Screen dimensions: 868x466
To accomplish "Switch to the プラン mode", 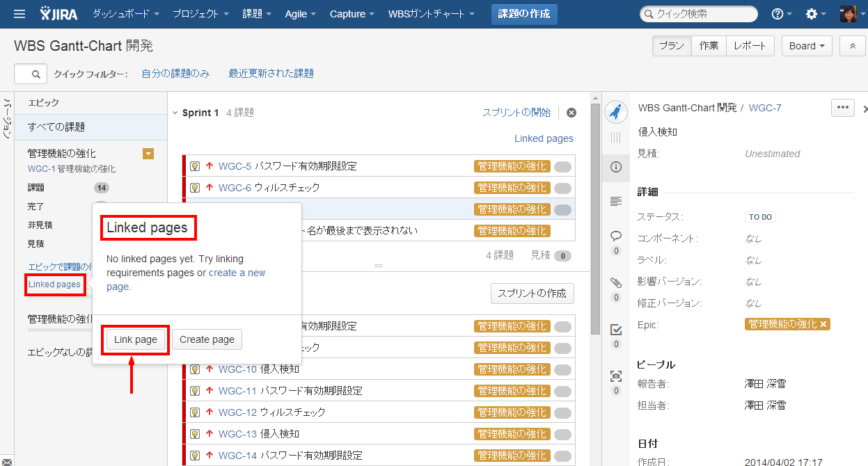I will click(672, 46).
